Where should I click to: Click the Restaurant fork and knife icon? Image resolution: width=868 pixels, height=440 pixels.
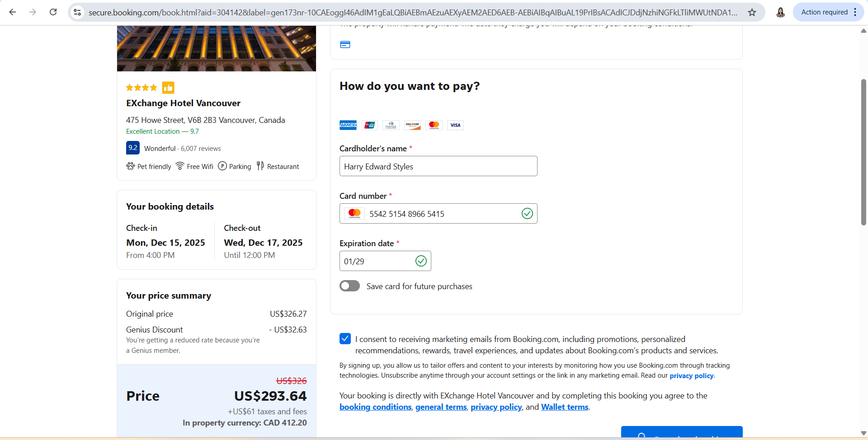pyautogui.click(x=260, y=166)
